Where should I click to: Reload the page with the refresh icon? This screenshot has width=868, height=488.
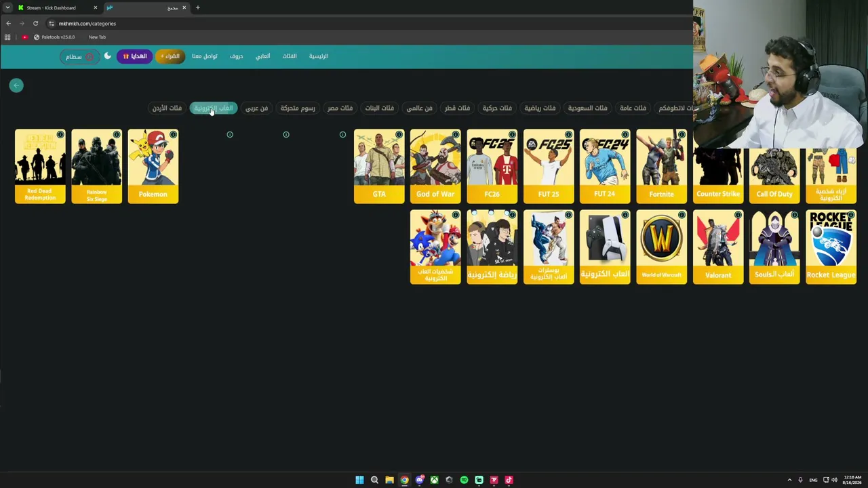click(35, 23)
